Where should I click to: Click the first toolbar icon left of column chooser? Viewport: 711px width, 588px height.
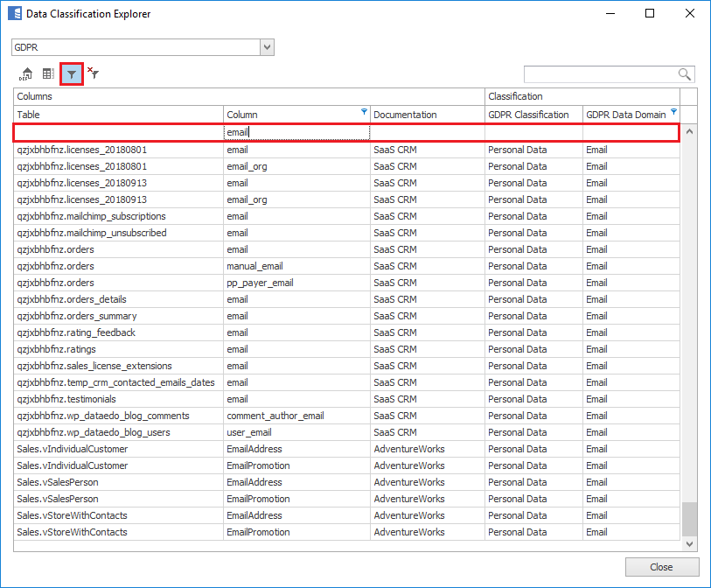pos(26,74)
